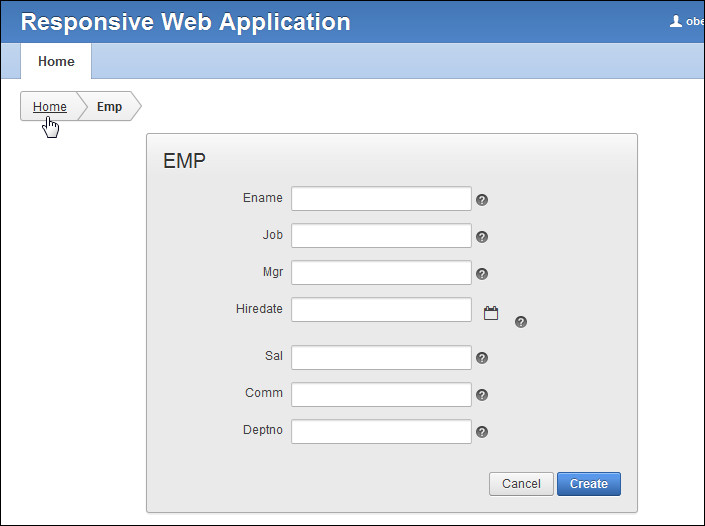Click the help icon beside Mgr field
This screenshot has width=705, height=526.
(482, 274)
